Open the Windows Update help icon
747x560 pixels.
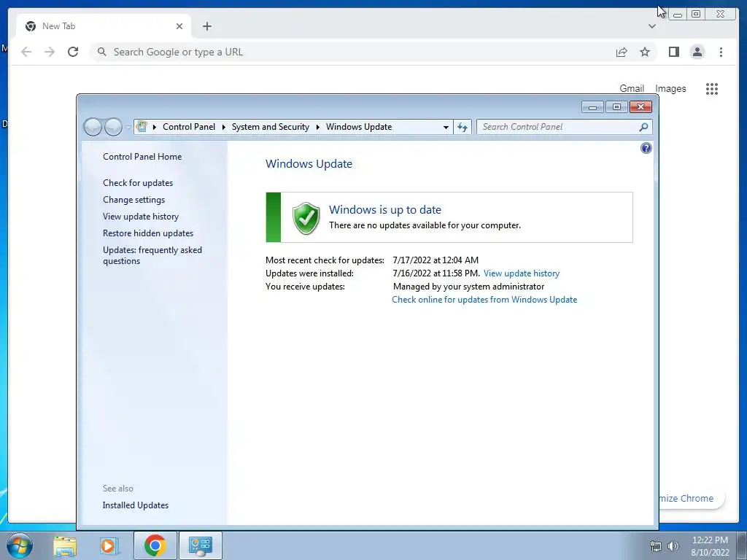click(646, 148)
